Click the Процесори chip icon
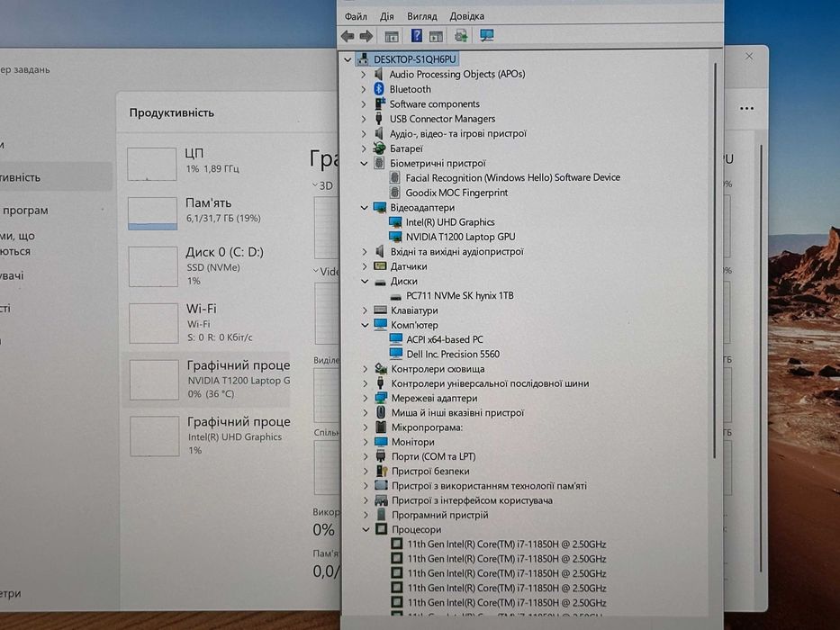The height and width of the screenshot is (630, 840). point(382,529)
